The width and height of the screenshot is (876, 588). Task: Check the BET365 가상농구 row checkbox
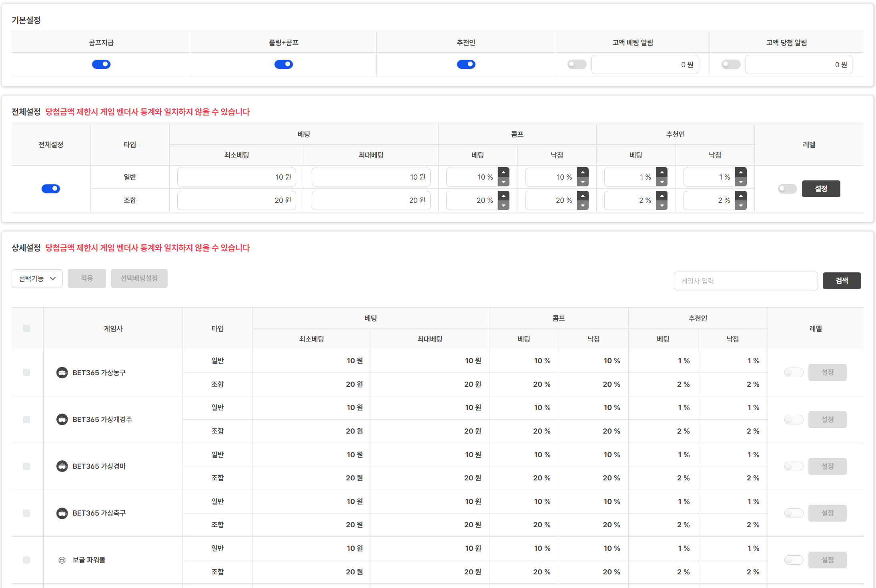(x=26, y=372)
